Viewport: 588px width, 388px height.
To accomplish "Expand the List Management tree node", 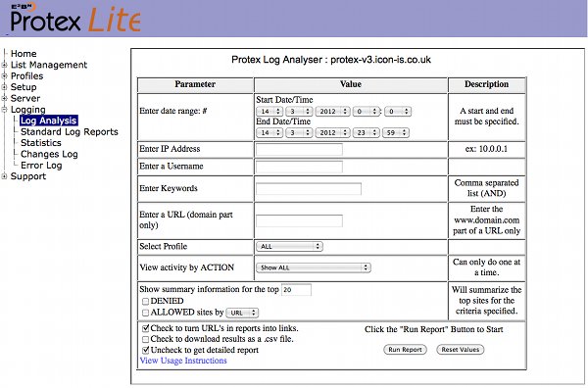I will [x=4, y=65].
